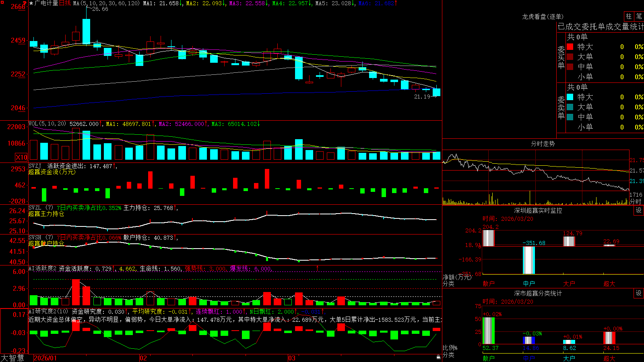Image resolution: width=644 pixels, height=362 pixels.
Task: Click the red 特大 buy order swatch
Action: pyautogui.click(x=570, y=47)
